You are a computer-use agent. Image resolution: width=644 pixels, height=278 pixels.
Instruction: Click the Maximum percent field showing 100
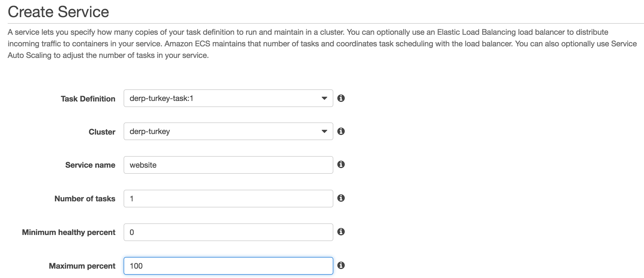[x=228, y=266]
